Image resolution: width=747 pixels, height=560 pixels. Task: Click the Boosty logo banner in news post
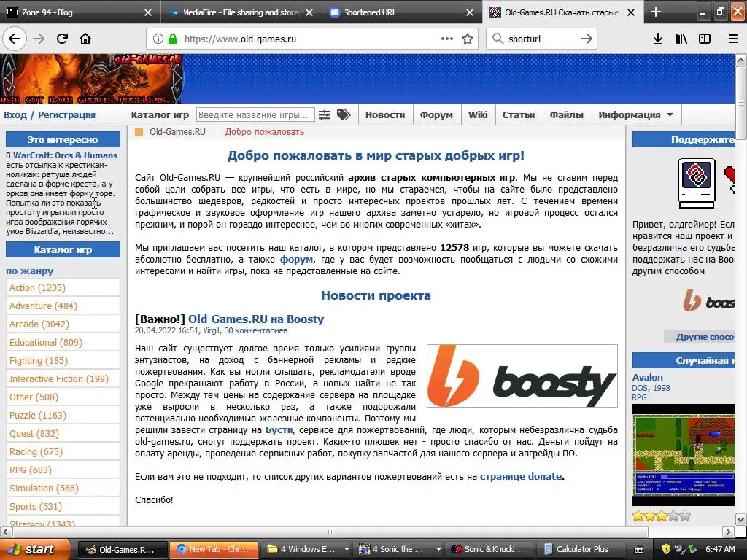pos(522,376)
